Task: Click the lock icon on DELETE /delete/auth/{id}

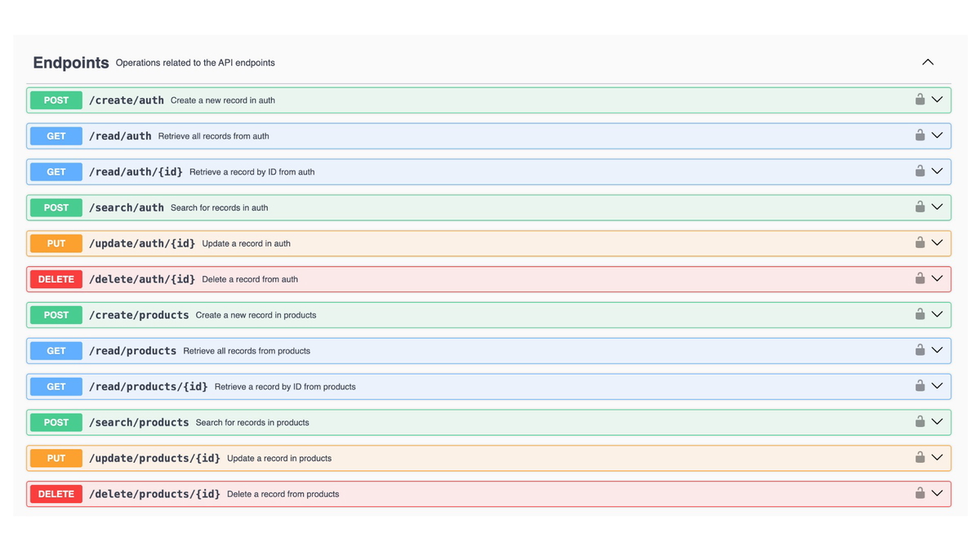Action: point(920,278)
